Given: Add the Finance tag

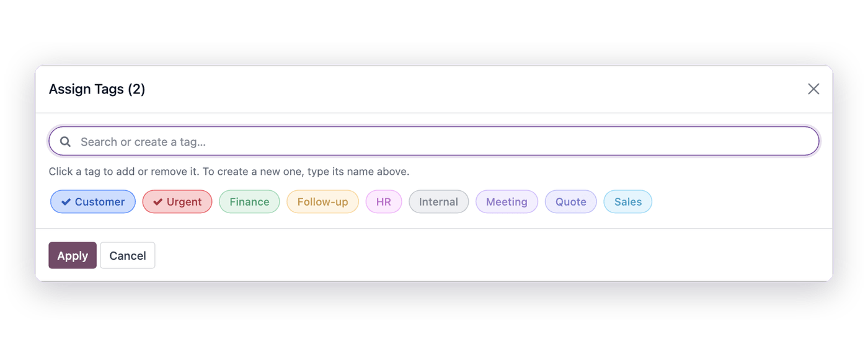Looking at the screenshot, I should (x=249, y=201).
